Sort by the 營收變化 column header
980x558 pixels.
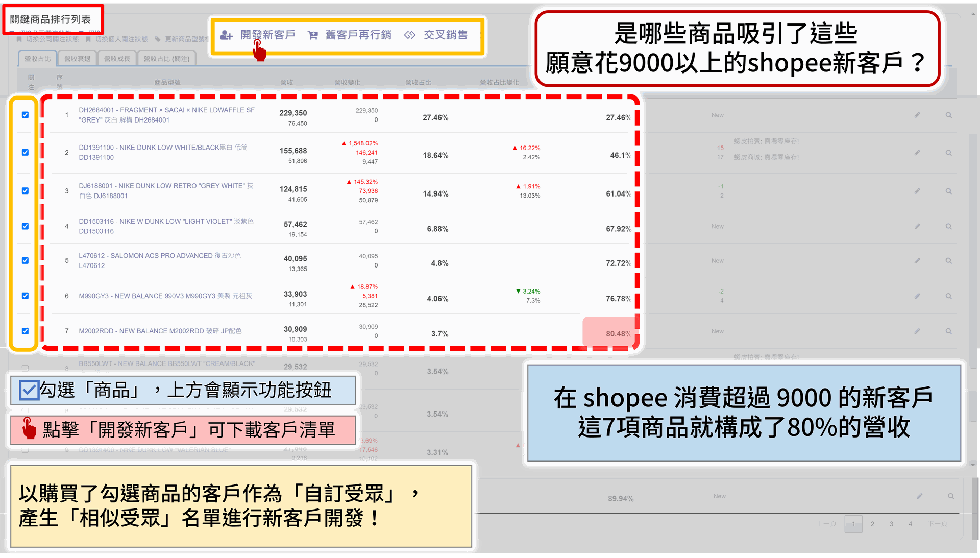[x=347, y=82]
